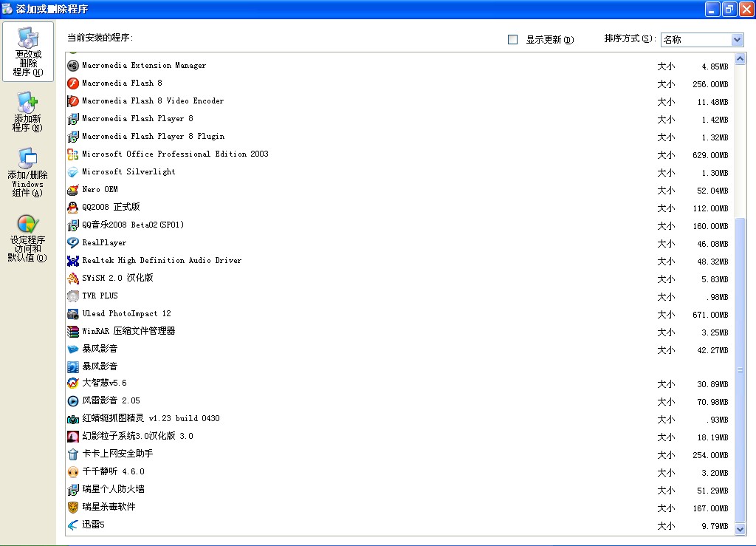Select the Ulead PhotoImpact 12 text
Viewport: 756px width, 546px height.
click(126, 313)
